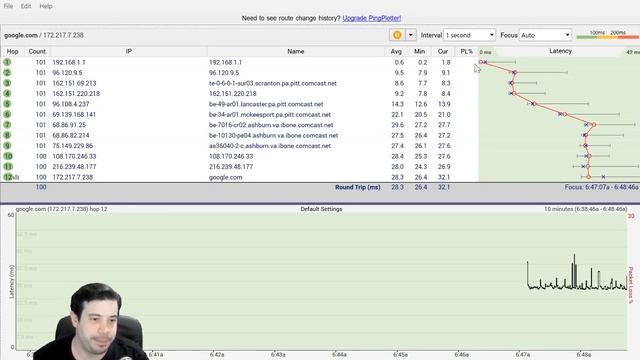Click name be-34-ar01.mckeesport.pa.pitt.comcast.net
The height and width of the screenshot is (360, 640).
coord(269,114)
